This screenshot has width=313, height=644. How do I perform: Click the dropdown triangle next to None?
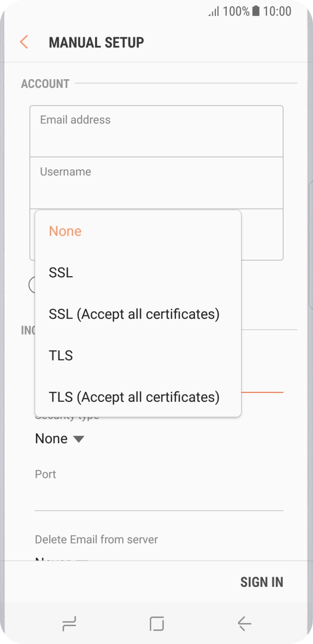[78, 439]
